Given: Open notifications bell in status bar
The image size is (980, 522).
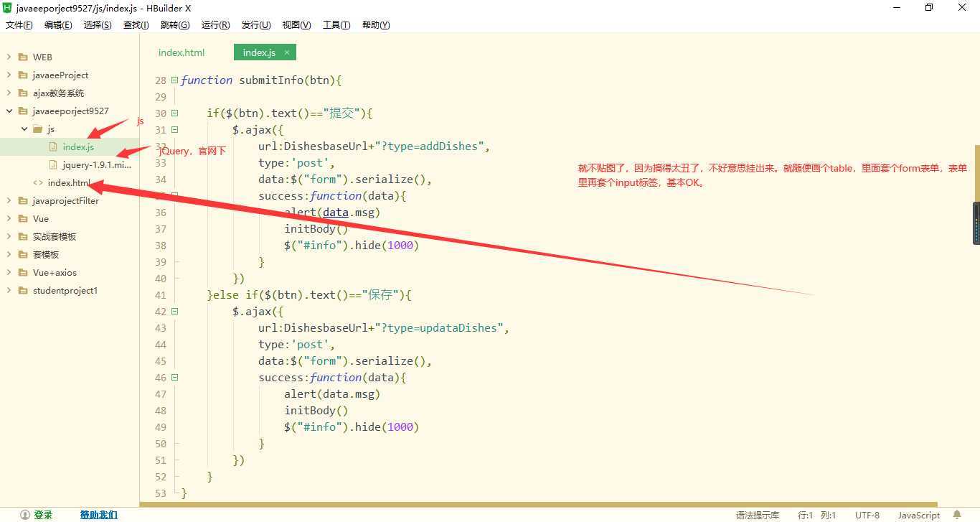Looking at the screenshot, I should pos(957,515).
